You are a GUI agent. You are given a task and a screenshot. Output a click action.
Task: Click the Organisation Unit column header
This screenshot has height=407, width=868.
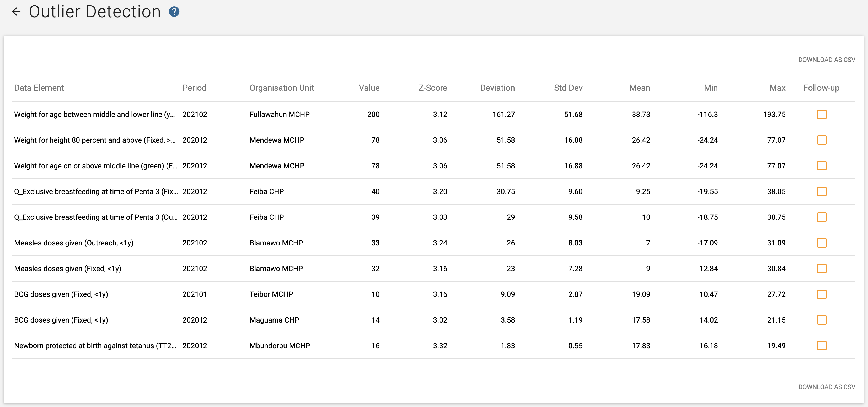pos(282,88)
